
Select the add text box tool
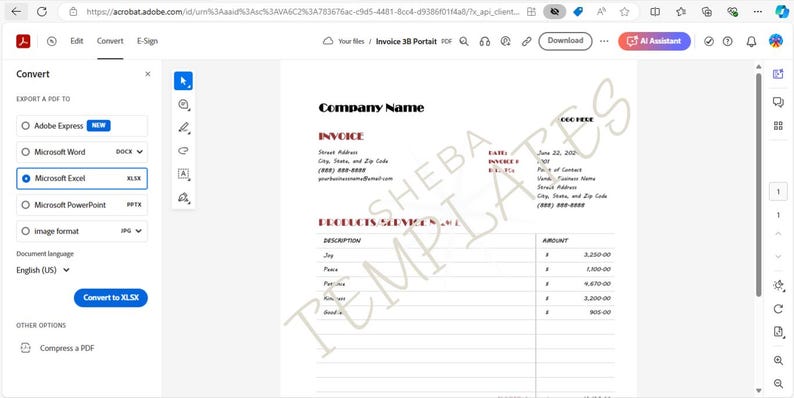point(183,174)
